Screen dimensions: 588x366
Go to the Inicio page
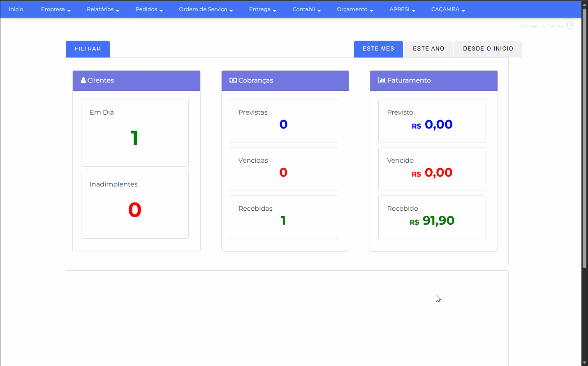click(16, 9)
